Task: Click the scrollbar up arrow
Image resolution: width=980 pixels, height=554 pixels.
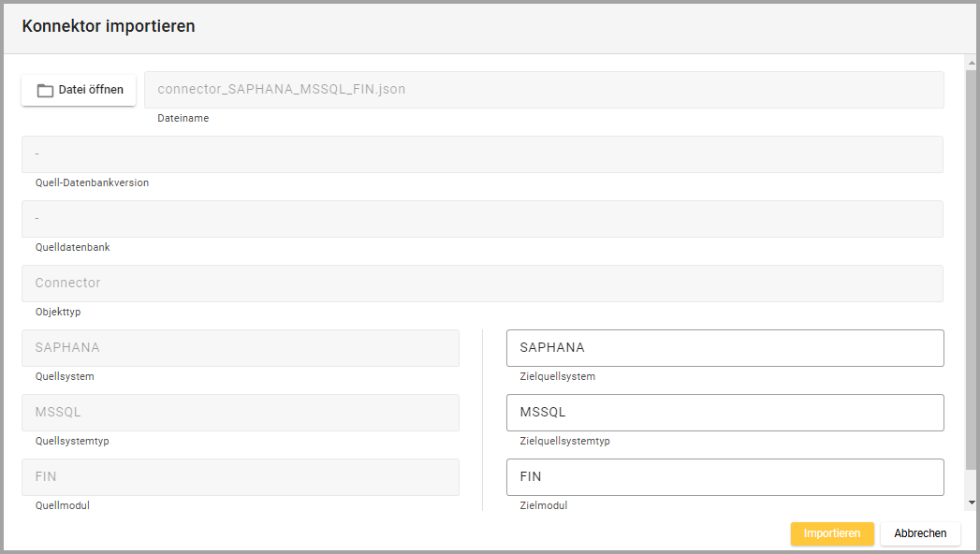Action: 971,63
